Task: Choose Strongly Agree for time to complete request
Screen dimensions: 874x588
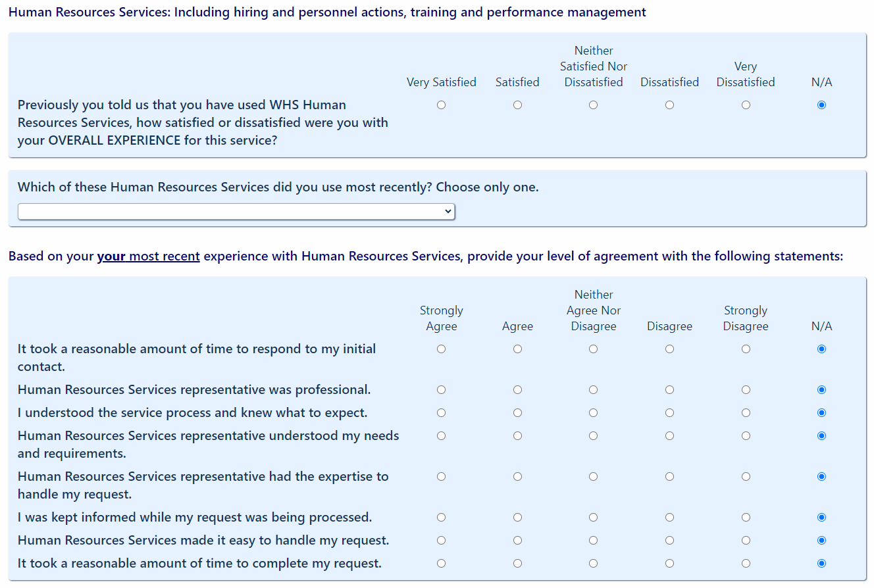Action: [441, 564]
